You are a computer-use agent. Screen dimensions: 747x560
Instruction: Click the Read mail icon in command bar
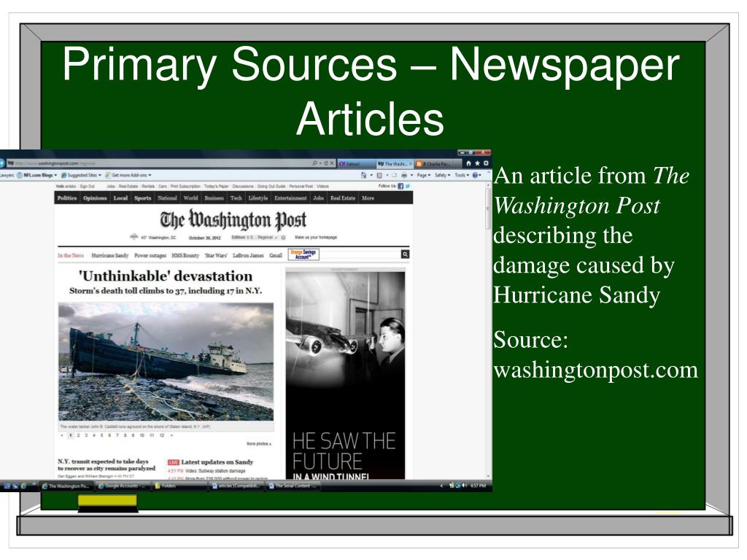point(395,175)
